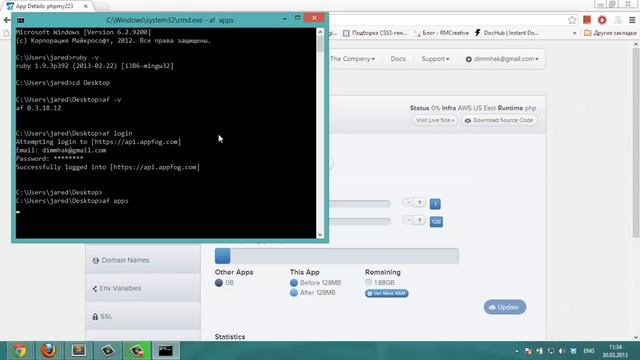Open Chrome from the taskbar
The height and width of the screenshot is (360, 640).
(19, 351)
